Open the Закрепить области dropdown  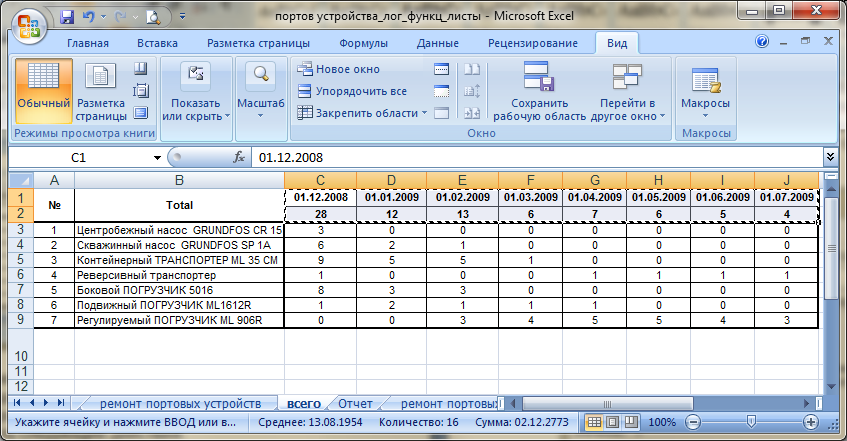[x=362, y=113]
